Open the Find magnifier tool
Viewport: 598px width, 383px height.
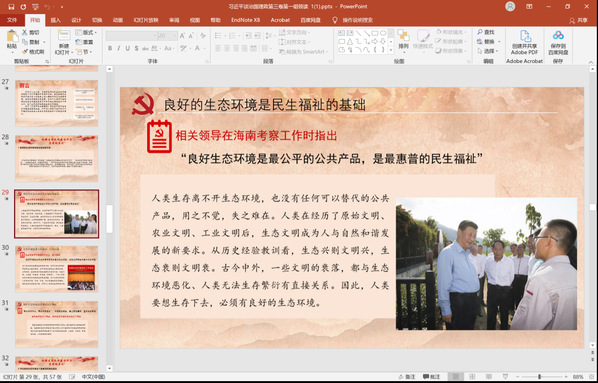coord(480,32)
